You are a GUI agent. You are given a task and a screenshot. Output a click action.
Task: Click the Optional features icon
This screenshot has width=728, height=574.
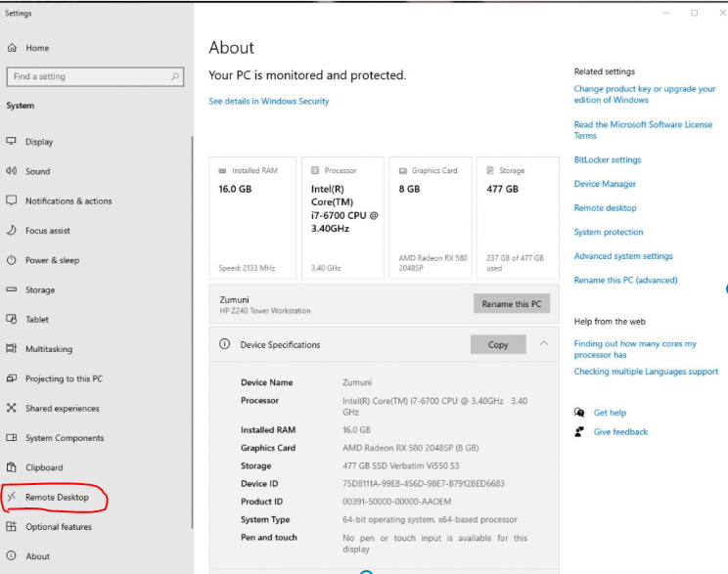[x=11, y=526]
